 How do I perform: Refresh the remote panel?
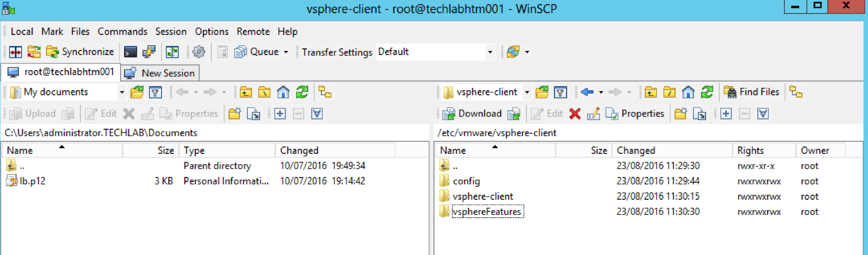pyautogui.click(x=707, y=92)
